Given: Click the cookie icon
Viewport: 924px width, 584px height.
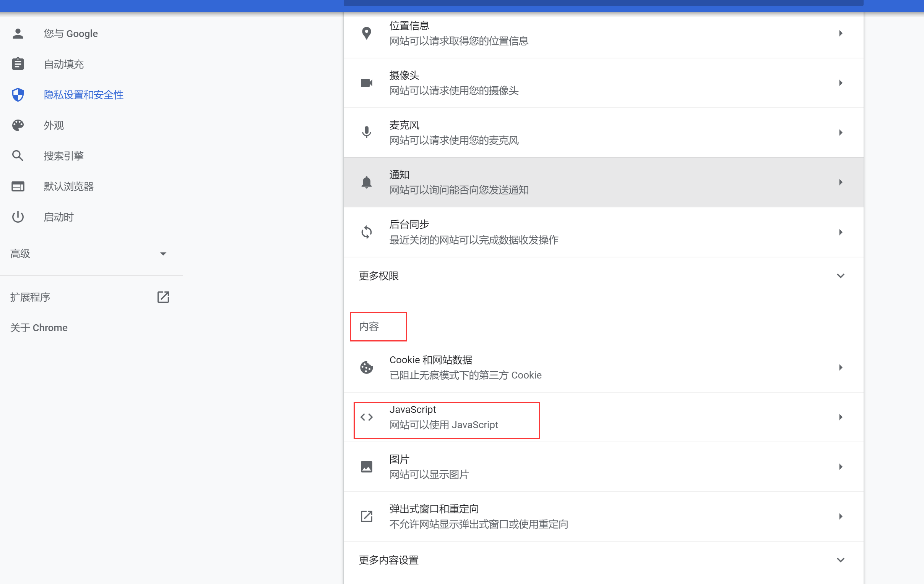Looking at the screenshot, I should 367,367.
